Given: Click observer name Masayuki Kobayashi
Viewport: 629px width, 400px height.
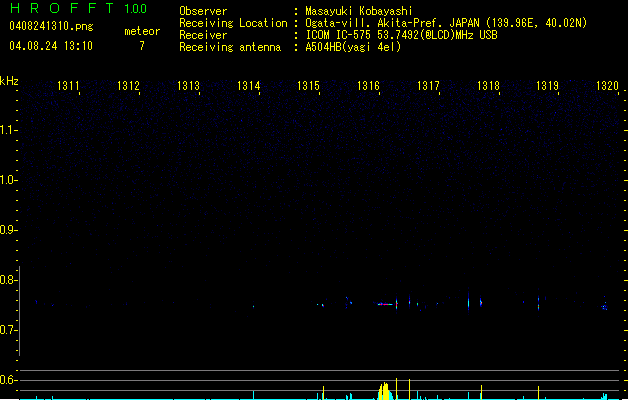Looking at the screenshot, I should click(x=359, y=11).
